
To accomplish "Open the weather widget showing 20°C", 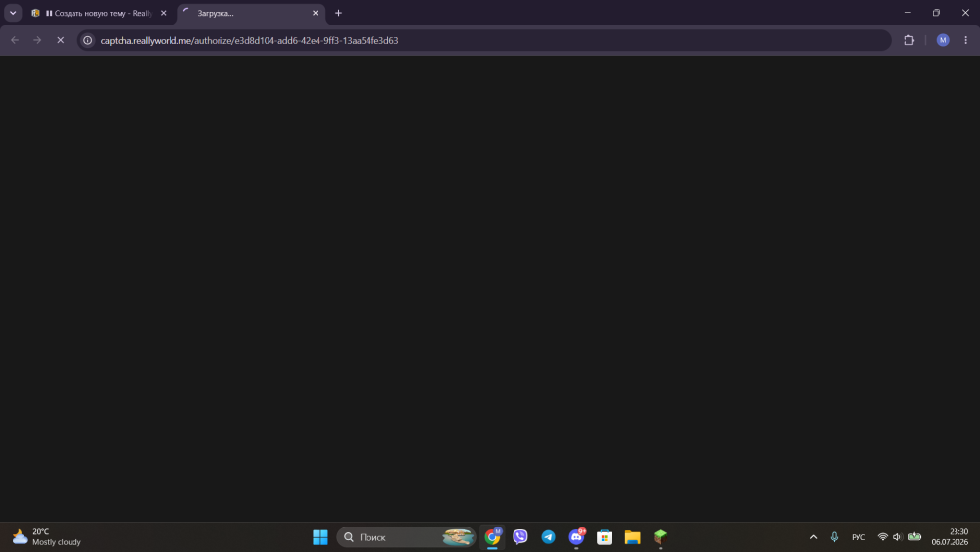I will [x=47, y=537].
